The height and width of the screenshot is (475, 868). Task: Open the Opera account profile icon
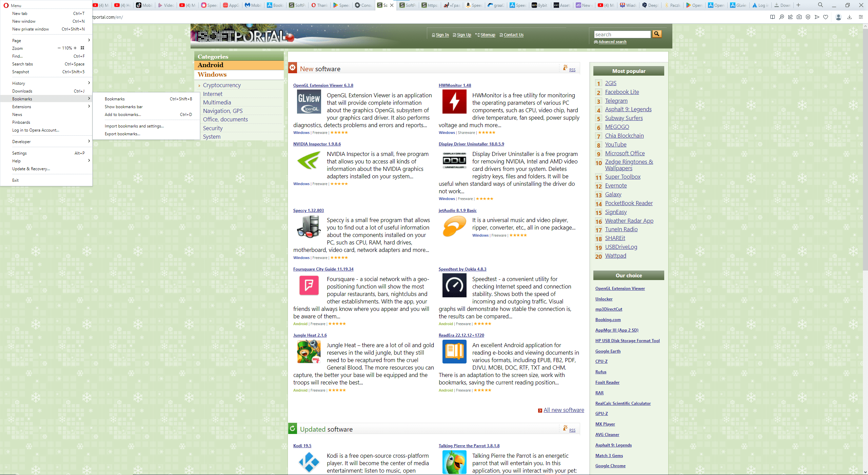coord(839,17)
